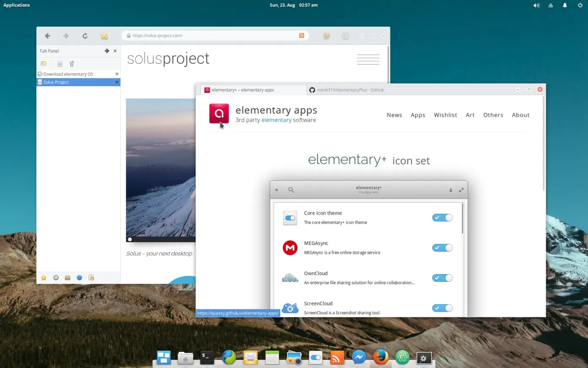This screenshot has width=588, height=368.
Task: Click the ScreenCloud app icon
Action: click(x=290, y=308)
